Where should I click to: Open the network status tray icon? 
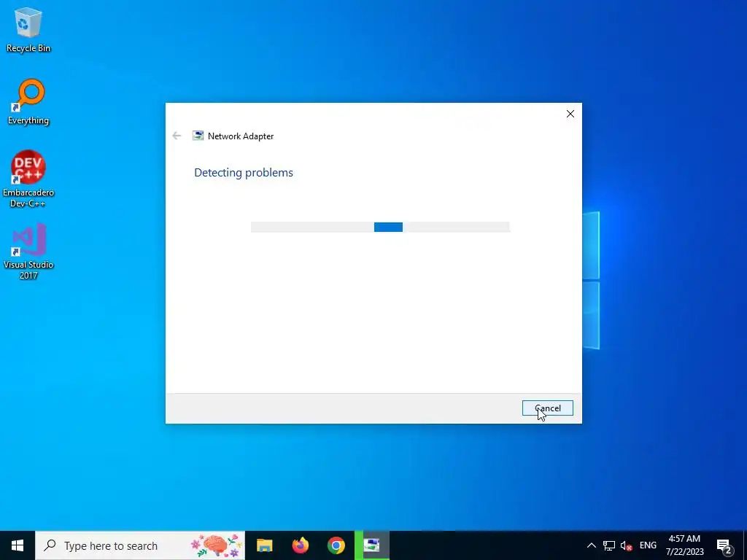pos(609,545)
